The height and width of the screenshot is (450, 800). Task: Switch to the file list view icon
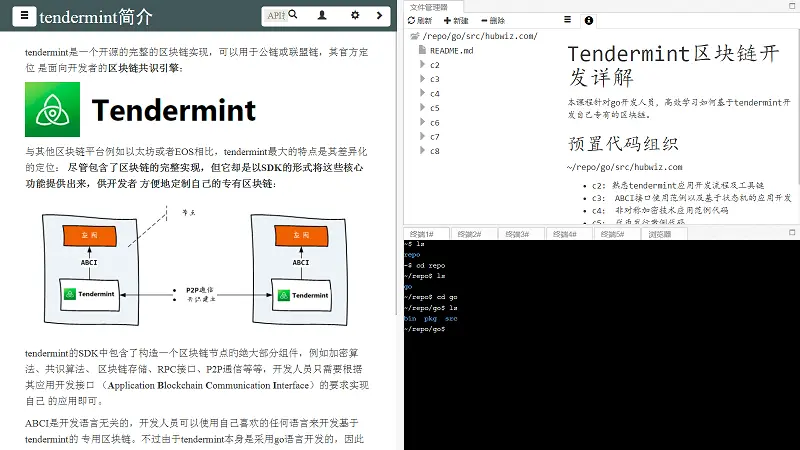(x=567, y=20)
